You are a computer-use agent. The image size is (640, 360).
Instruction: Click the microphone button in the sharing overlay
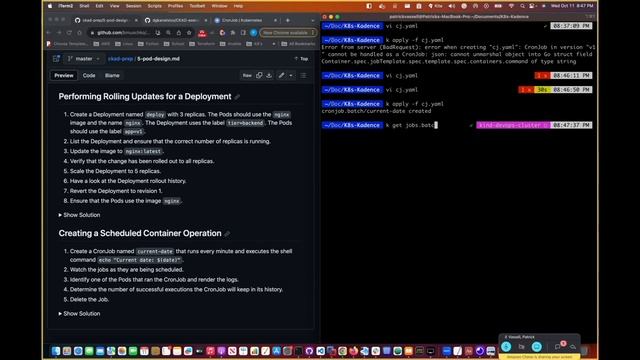pos(506,347)
